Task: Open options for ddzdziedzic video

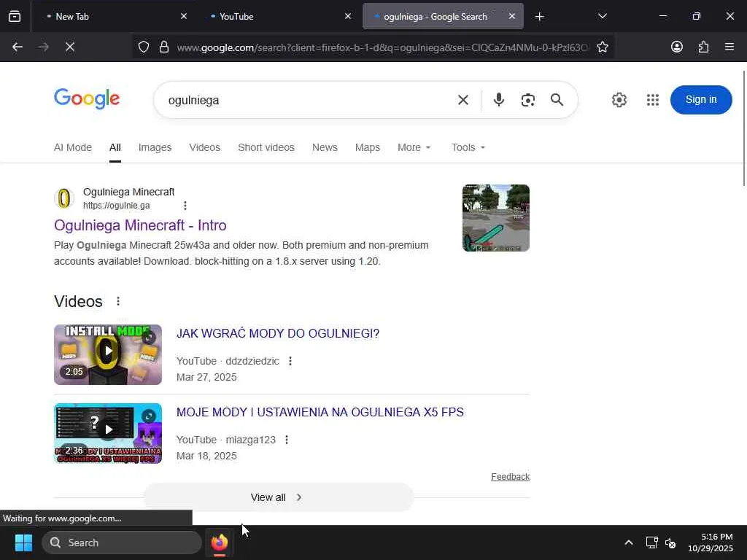Action: tap(290, 361)
